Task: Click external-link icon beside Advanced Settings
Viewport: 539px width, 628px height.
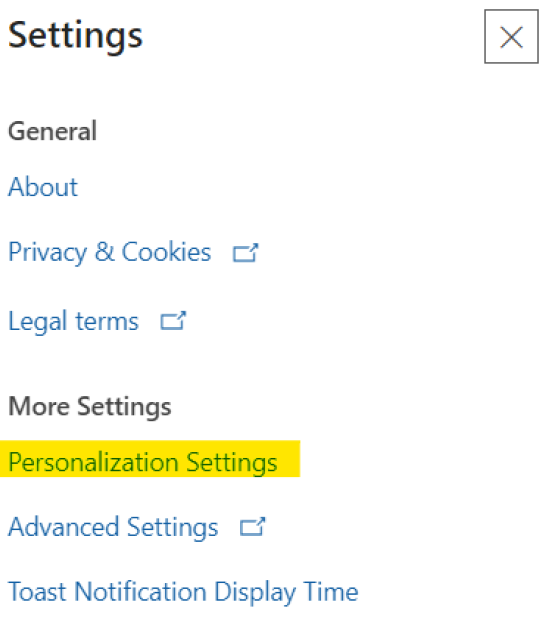Action: click(252, 527)
